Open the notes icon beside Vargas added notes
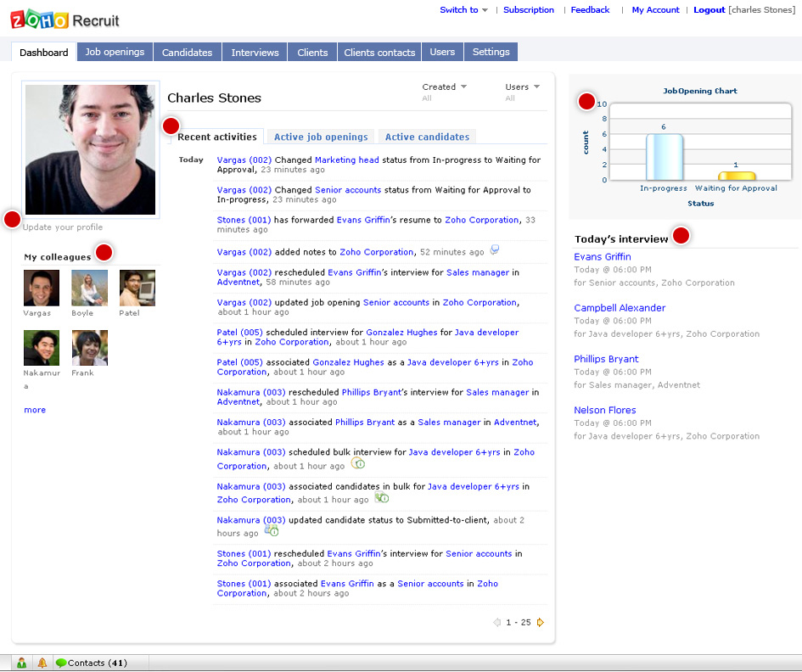 click(495, 249)
